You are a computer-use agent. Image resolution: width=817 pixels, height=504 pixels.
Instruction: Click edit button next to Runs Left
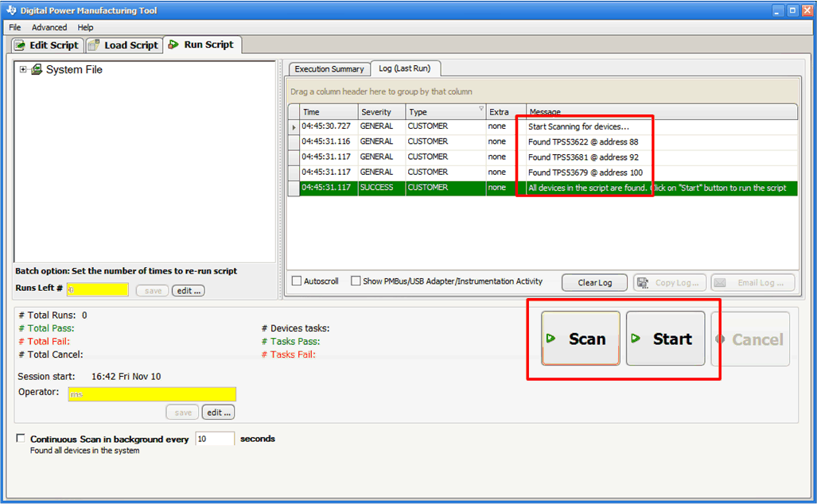click(189, 291)
